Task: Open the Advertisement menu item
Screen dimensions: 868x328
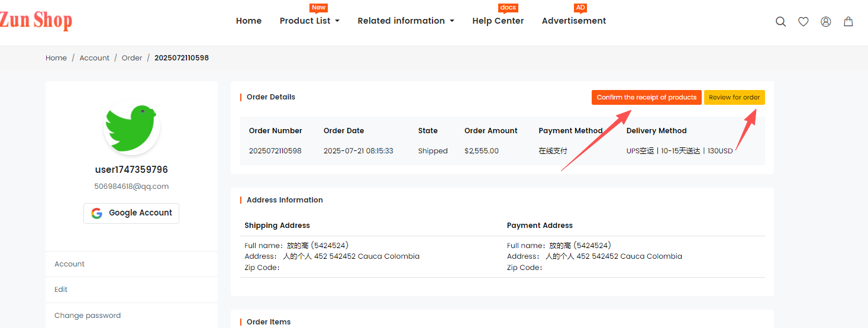Action: click(x=573, y=21)
